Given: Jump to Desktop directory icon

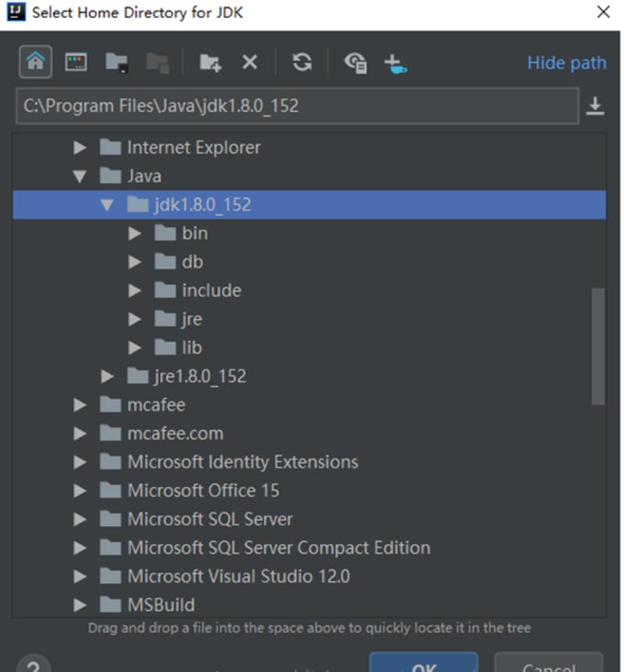Looking at the screenshot, I should 76,62.
